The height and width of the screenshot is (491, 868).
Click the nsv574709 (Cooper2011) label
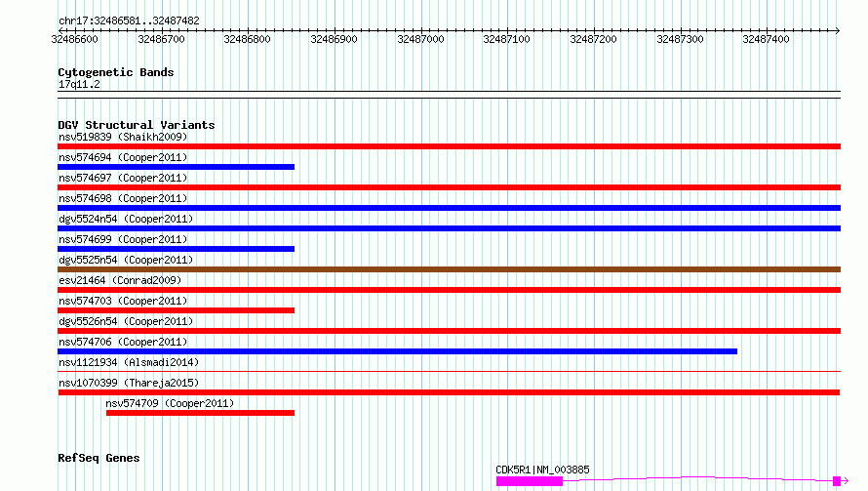point(170,403)
